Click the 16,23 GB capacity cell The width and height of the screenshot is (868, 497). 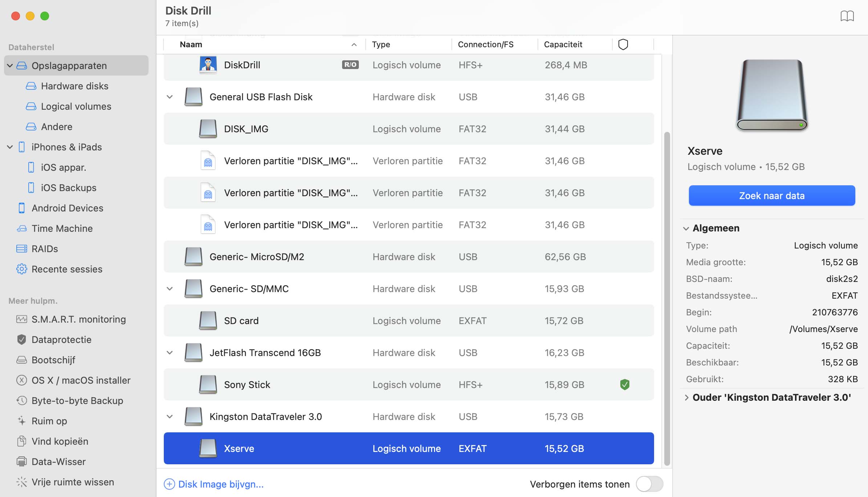point(564,353)
